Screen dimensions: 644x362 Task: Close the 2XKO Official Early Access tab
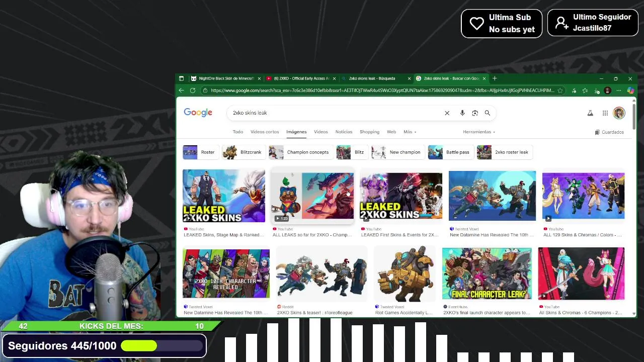[x=334, y=78]
